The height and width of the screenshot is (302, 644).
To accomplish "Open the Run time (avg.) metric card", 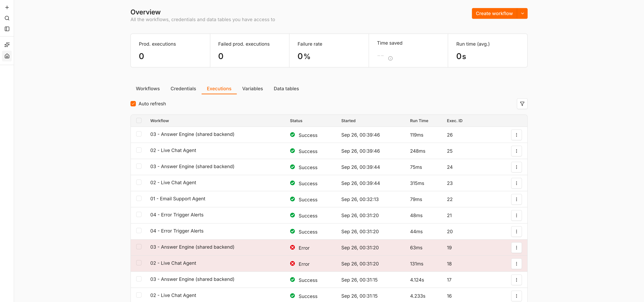I will (x=487, y=50).
